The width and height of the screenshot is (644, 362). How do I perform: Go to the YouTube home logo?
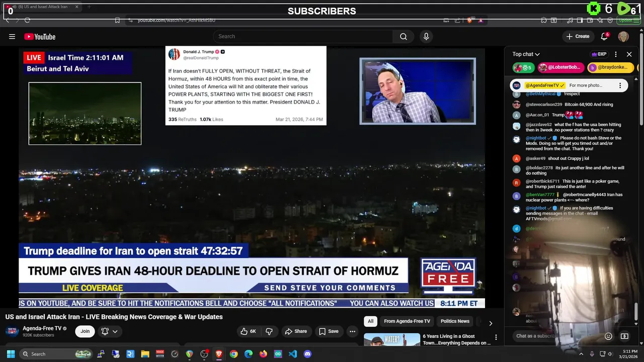pyautogui.click(x=40, y=36)
